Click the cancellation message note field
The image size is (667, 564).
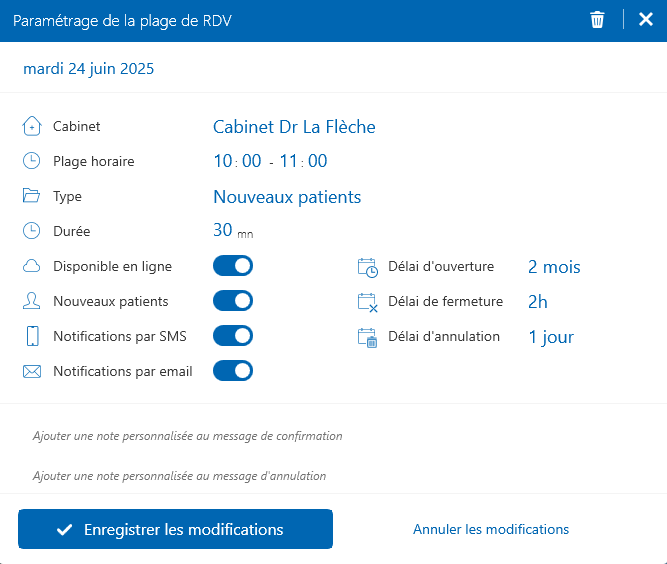(180, 476)
